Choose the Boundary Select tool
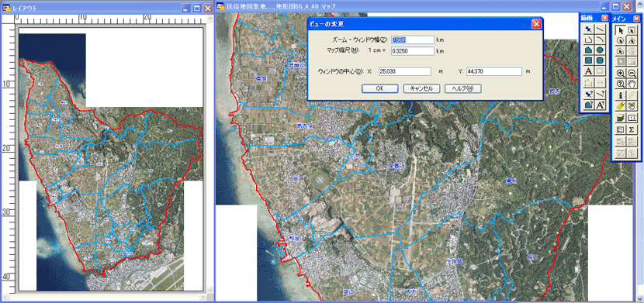644x303 pixels. pyautogui.click(x=621, y=51)
